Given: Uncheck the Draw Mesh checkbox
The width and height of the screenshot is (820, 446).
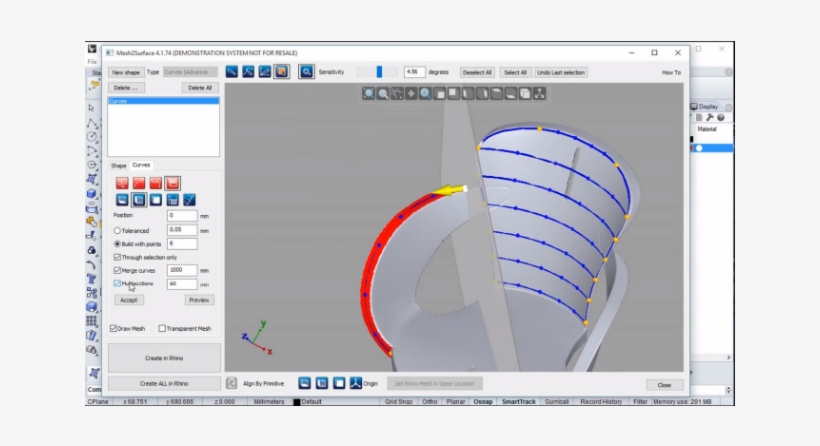Looking at the screenshot, I should [113, 328].
